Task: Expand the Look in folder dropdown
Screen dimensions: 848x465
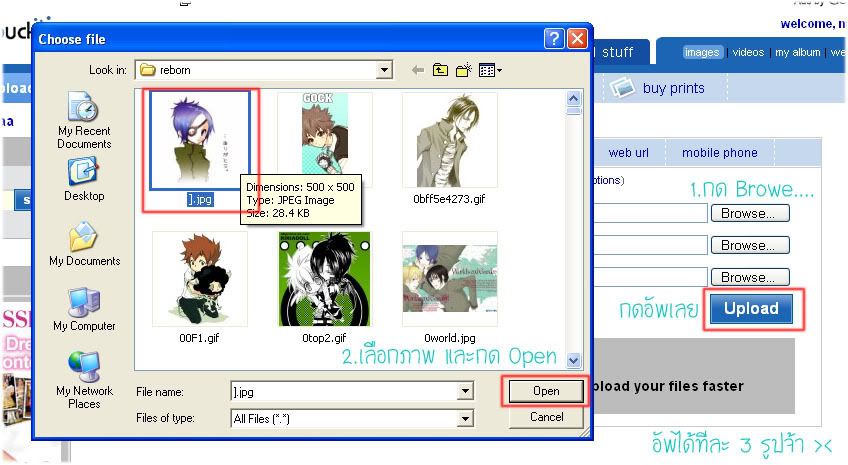Action: point(384,70)
